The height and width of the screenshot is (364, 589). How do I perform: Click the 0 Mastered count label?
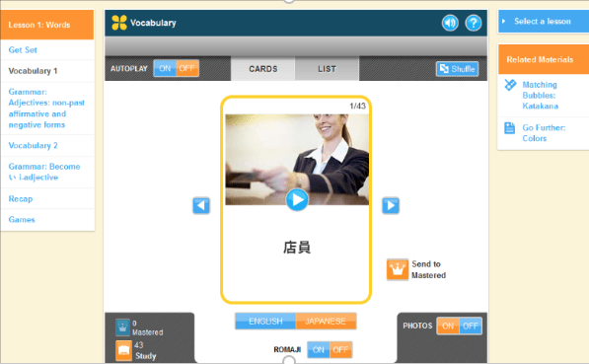[147, 328]
